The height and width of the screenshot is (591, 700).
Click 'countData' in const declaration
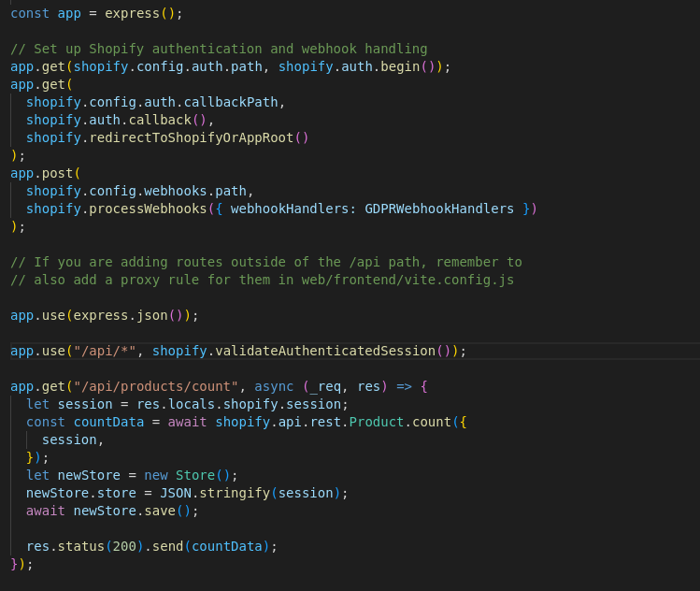tap(108, 422)
